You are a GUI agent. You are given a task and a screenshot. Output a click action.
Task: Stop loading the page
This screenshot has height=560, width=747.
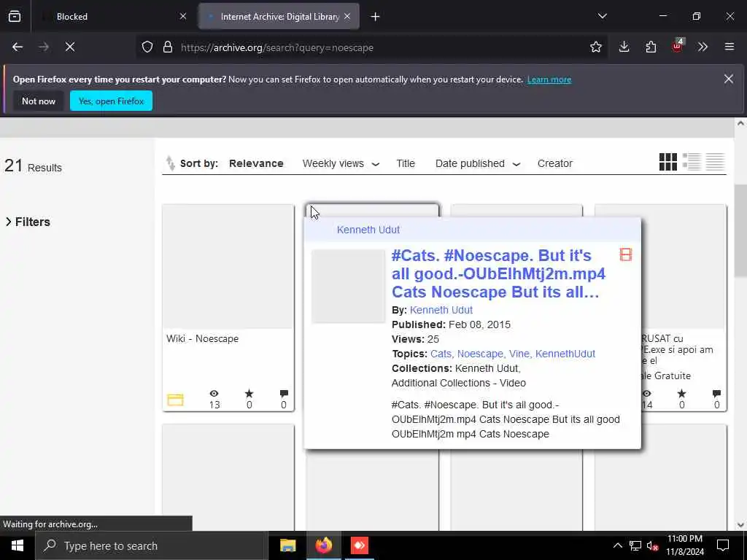70,47
